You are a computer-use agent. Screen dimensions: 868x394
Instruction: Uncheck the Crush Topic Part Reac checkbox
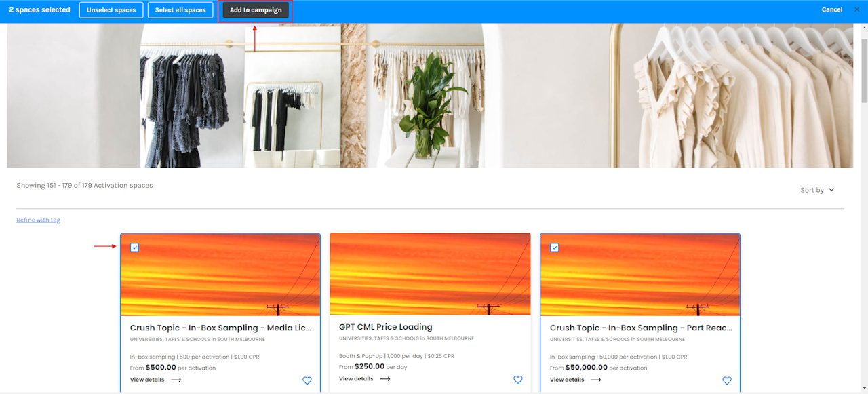click(555, 248)
